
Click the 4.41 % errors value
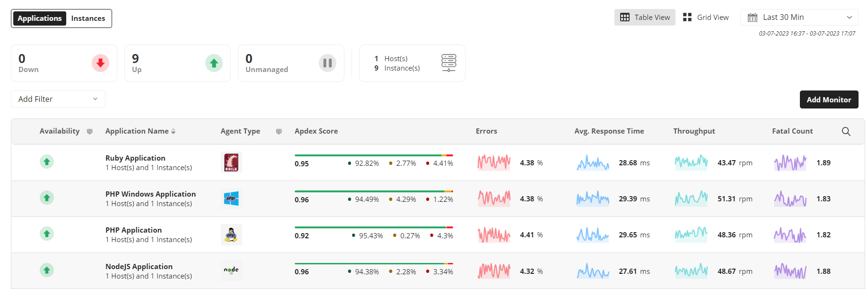(x=531, y=235)
